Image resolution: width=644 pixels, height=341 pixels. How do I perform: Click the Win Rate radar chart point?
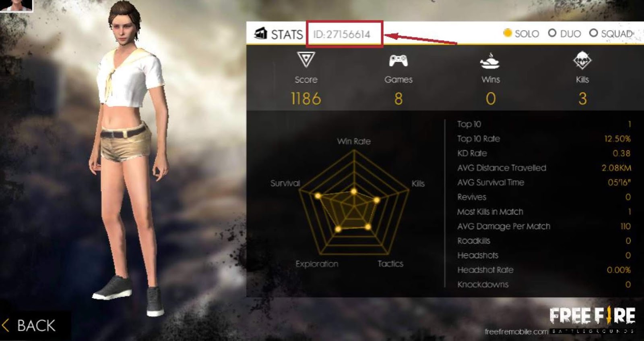(354, 191)
